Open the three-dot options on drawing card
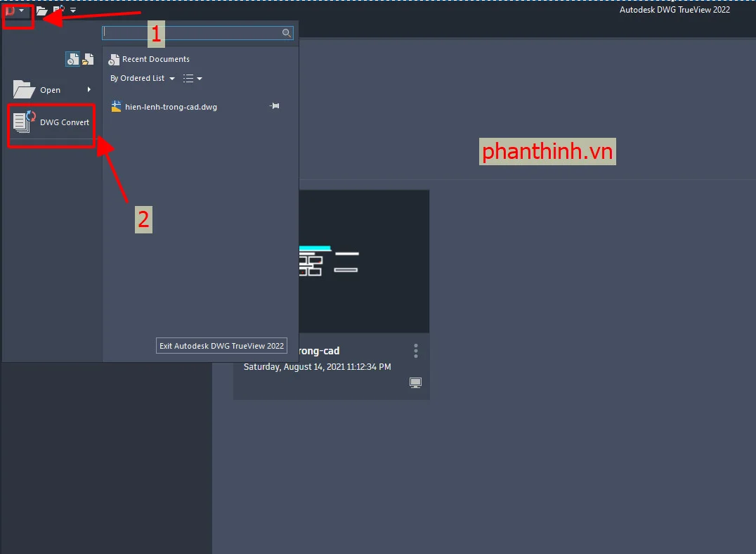Screen dimensions: 756x554 tap(416, 351)
